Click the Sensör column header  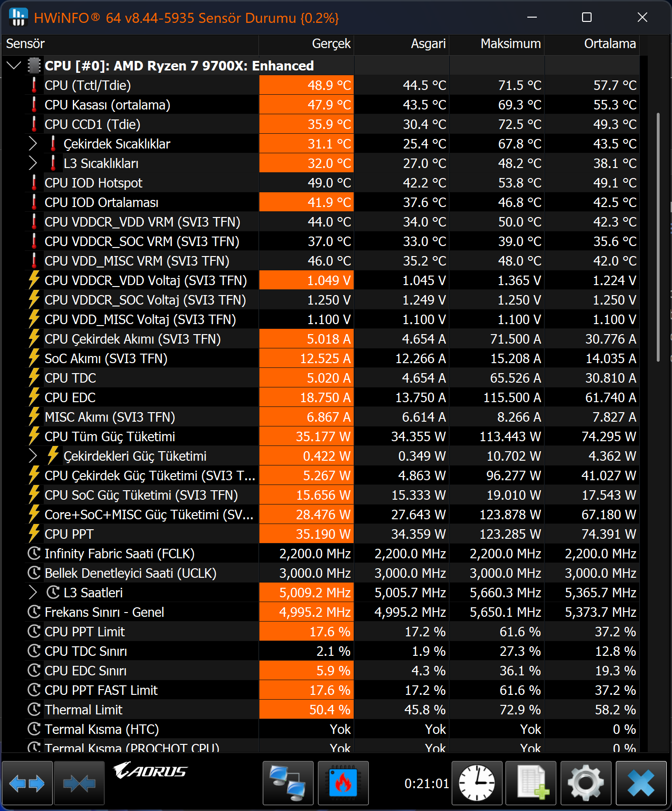point(130,44)
